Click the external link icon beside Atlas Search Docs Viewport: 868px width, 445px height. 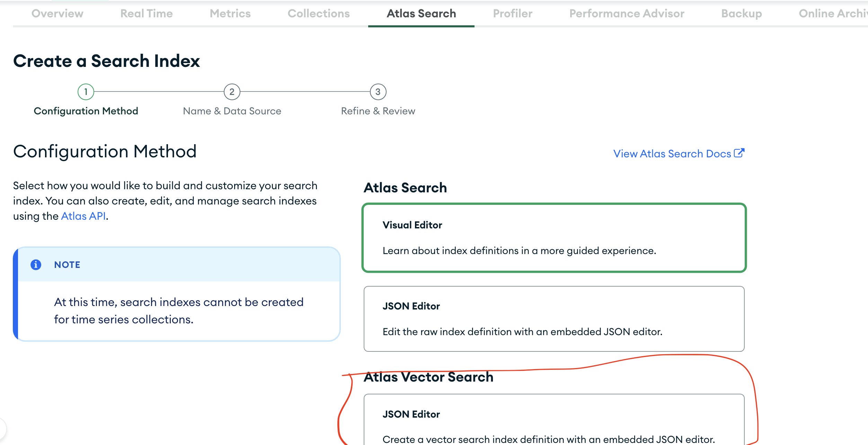(x=739, y=153)
